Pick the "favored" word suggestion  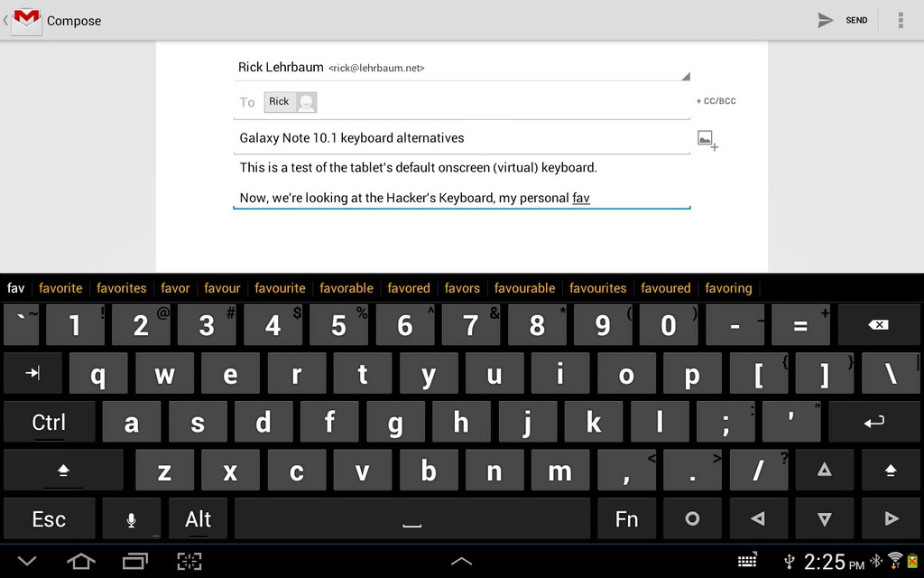tap(409, 288)
